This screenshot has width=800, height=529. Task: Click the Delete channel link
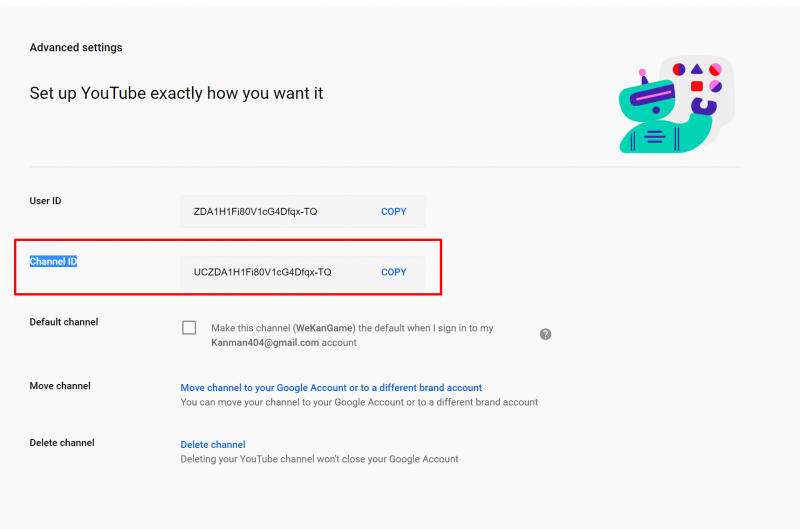(213, 445)
